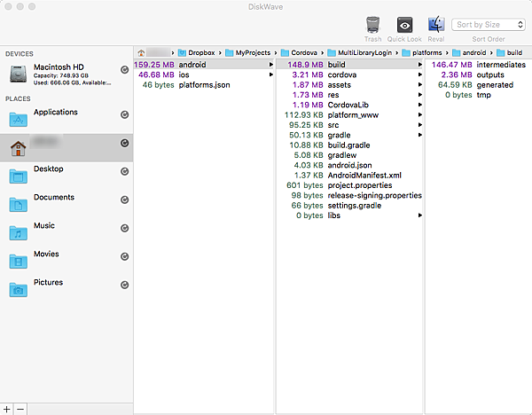Click the Reveal in Finder icon
This screenshot has height=415, width=532.
tap(436, 25)
